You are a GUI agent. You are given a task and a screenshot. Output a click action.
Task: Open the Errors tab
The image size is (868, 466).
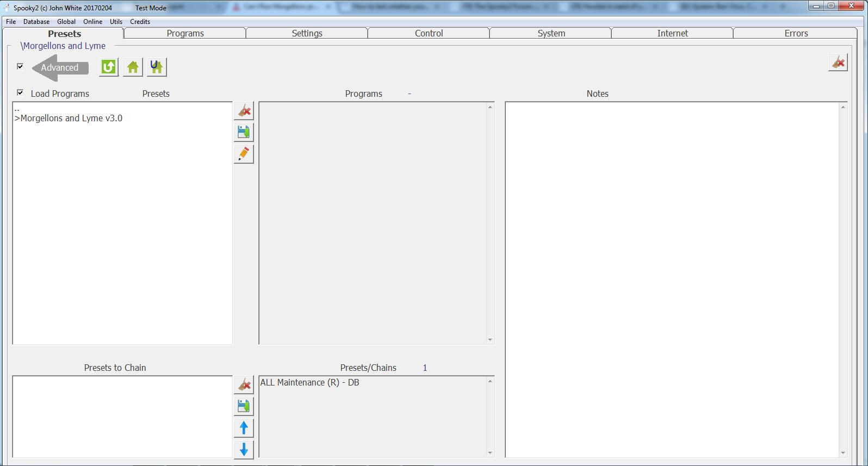click(x=796, y=33)
